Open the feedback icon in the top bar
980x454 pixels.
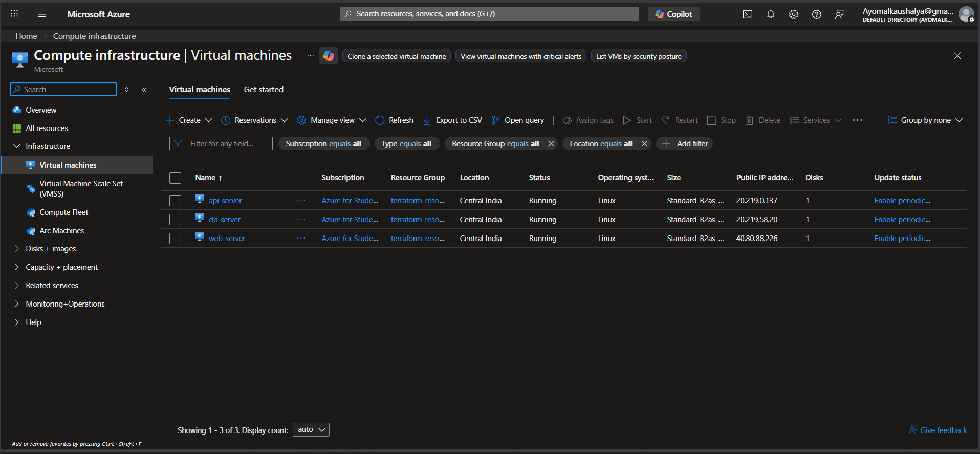coord(840,14)
